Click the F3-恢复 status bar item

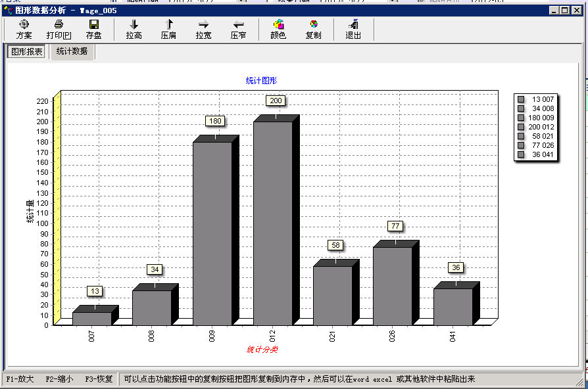[x=99, y=379]
